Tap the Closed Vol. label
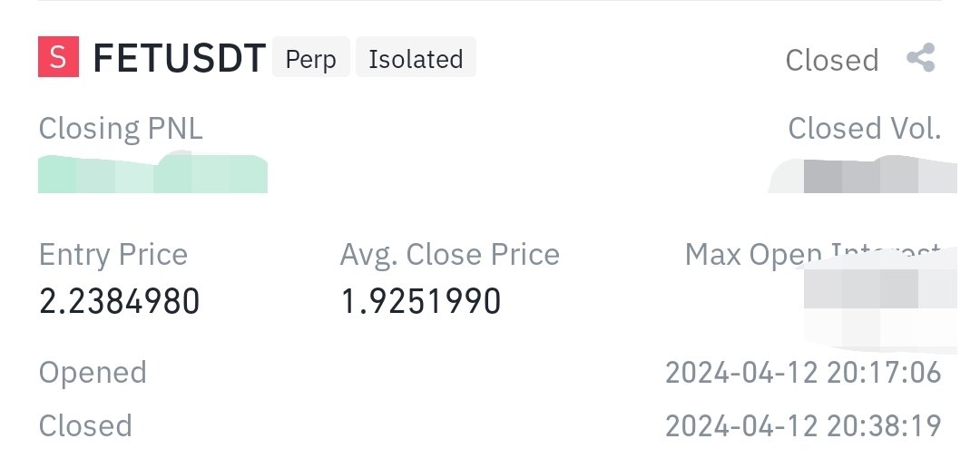The image size is (980, 468). [x=865, y=129]
